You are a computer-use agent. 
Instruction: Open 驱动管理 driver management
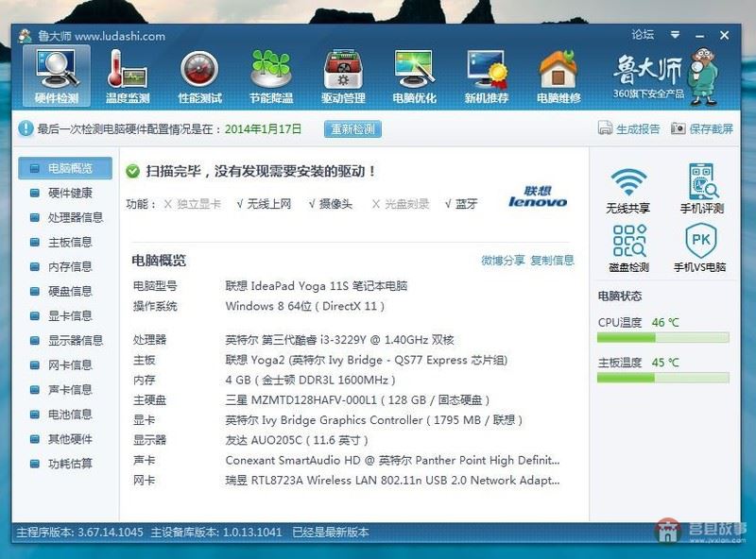tap(343, 76)
